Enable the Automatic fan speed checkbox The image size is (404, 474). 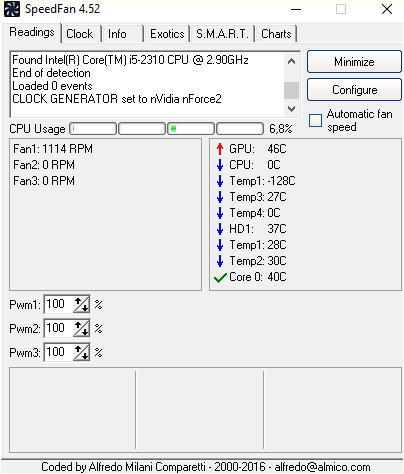315,120
